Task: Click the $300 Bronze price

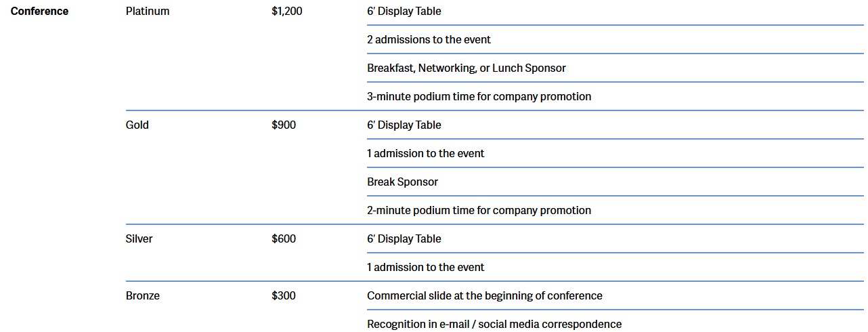Action: (x=284, y=296)
